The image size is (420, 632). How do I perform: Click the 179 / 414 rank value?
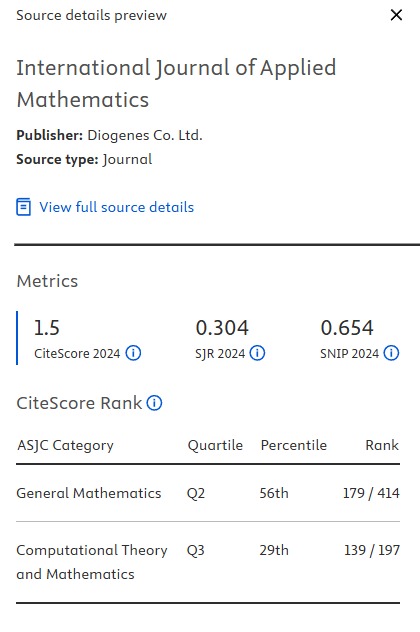[x=371, y=493]
